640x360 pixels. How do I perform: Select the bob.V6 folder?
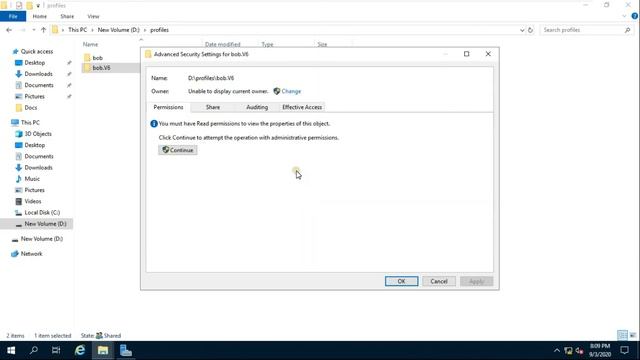101,68
